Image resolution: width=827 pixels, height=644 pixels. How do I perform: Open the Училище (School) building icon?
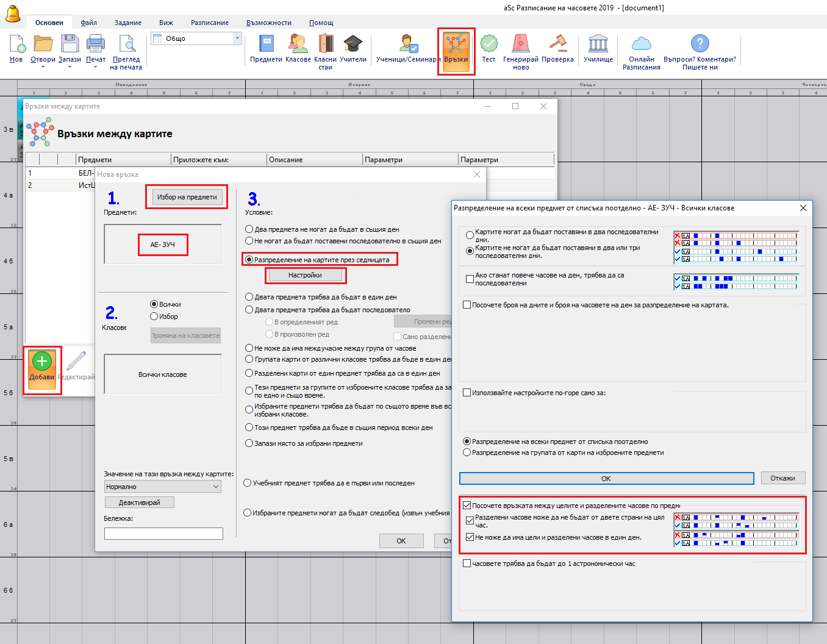click(598, 45)
